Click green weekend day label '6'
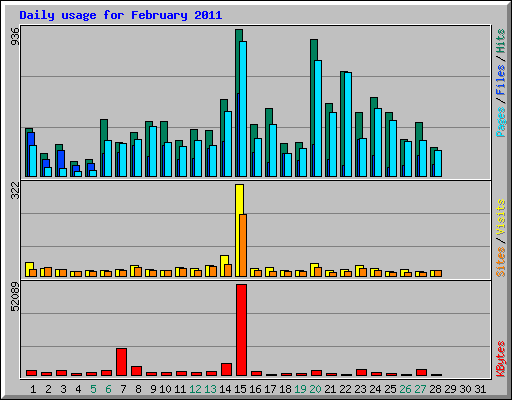Image resolution: width=512 pixels, height=400 pixels. tap(108, 389)
